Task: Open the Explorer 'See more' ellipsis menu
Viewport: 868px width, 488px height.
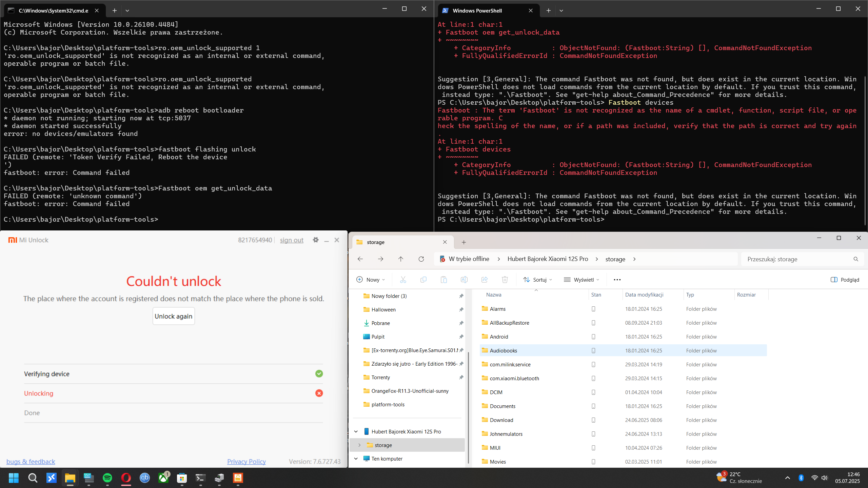Action: [617, 280]
